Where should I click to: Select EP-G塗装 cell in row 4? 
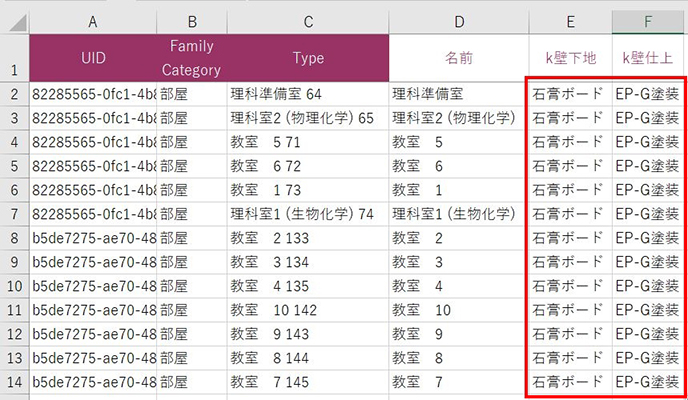tap(648, 142)
